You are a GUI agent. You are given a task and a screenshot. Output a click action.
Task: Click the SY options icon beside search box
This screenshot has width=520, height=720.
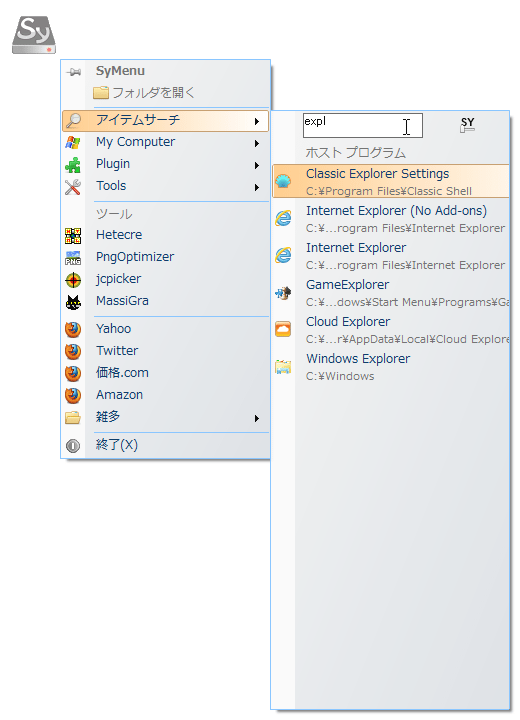pos(467,124)
